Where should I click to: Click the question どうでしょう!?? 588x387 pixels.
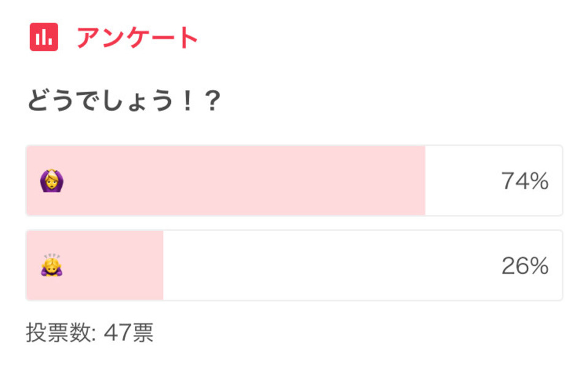pyautogui.click(x=124, y=100)
